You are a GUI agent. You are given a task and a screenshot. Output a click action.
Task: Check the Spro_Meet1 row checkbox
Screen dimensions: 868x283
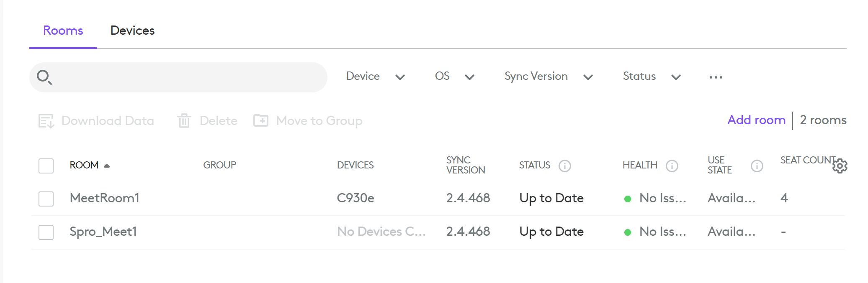tap(46, 232)
